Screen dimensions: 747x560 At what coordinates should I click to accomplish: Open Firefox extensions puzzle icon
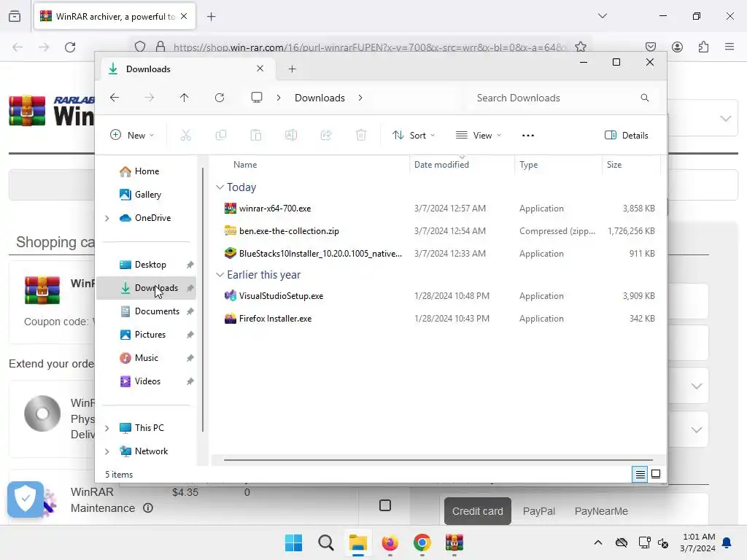pyautogui.click(x=703, y=47)
